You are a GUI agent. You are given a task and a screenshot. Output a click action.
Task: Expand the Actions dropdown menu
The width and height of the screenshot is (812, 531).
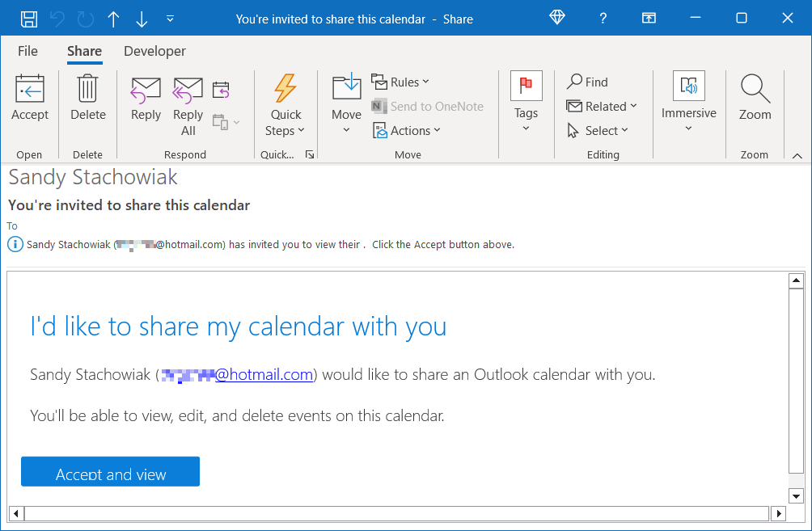point(407,130)
